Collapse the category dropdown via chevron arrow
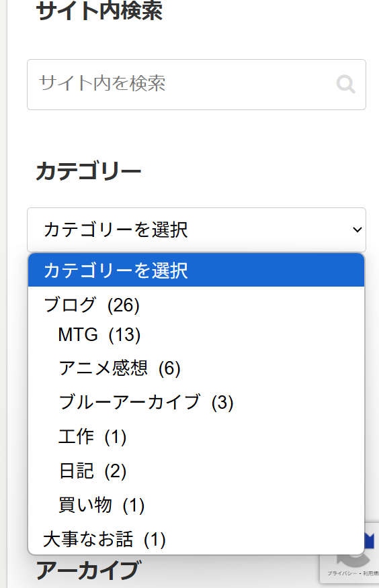 pyautogui.click(x=357, y=230)
